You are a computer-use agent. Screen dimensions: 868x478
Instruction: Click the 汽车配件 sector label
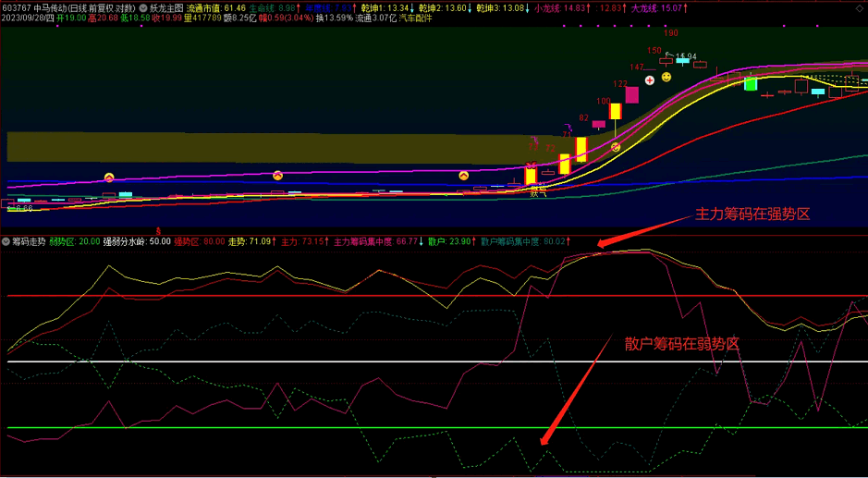click(415, 18)
